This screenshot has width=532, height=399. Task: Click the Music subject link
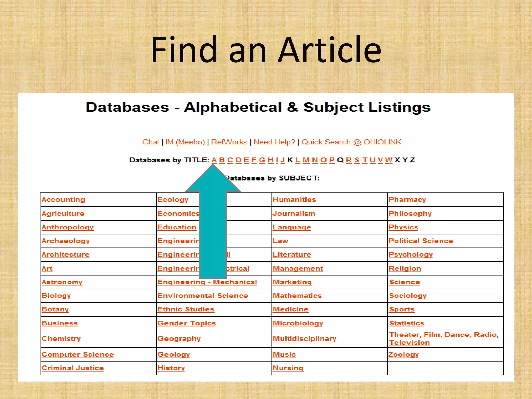pyautogui.click(x=284, y=354)
